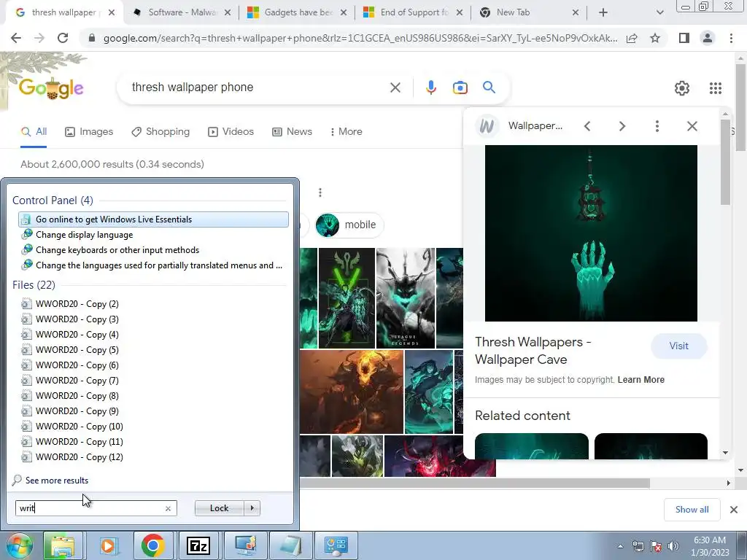Click the share icon in the address bar
The height and width of the screenshot is (560, 747).
[632, 38]
